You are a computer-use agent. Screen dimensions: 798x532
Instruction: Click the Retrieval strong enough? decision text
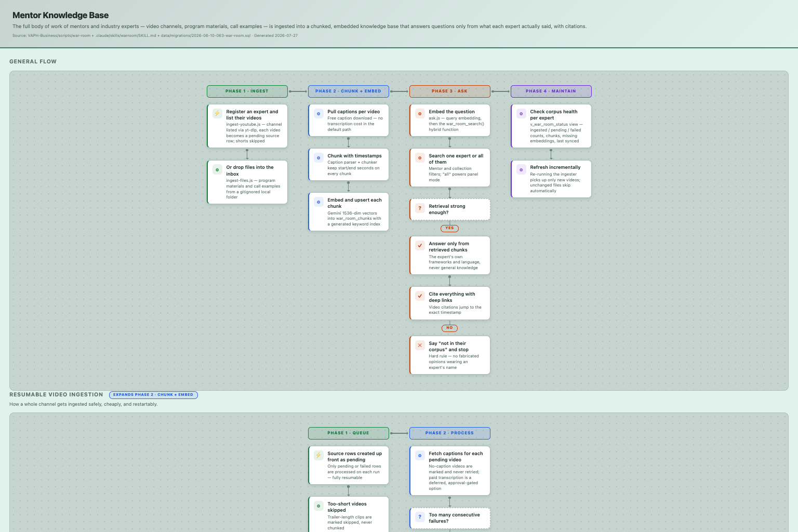(447, 209)
